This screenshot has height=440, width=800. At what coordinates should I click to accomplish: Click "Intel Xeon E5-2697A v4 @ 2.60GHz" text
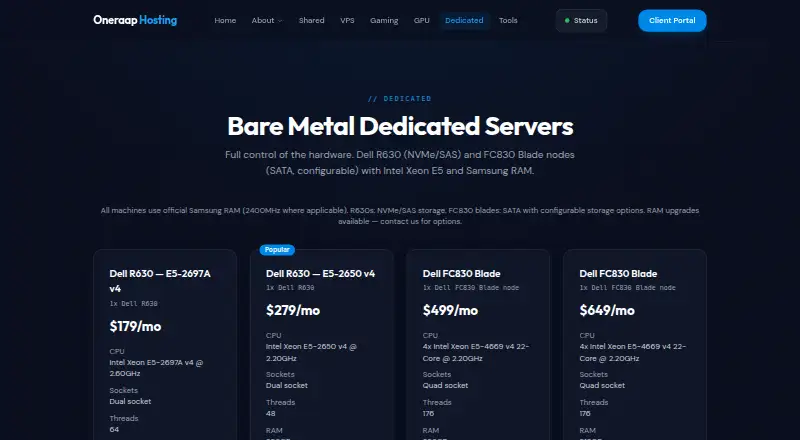[x=156, y=368]
